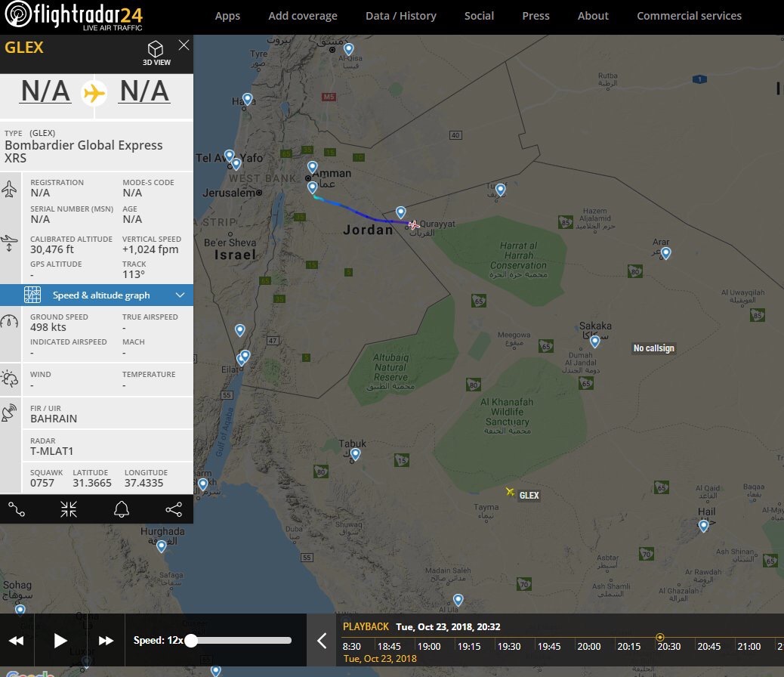
Task: Click the calibrated altitude value 30,476 ft
Action: 52,249
